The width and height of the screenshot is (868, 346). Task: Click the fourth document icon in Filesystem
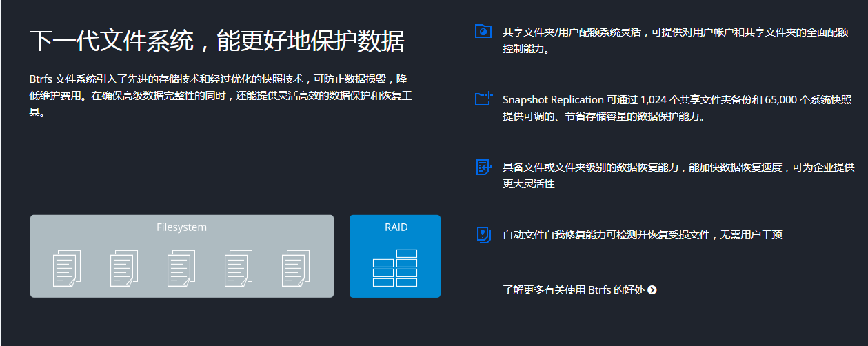(239, 268)
